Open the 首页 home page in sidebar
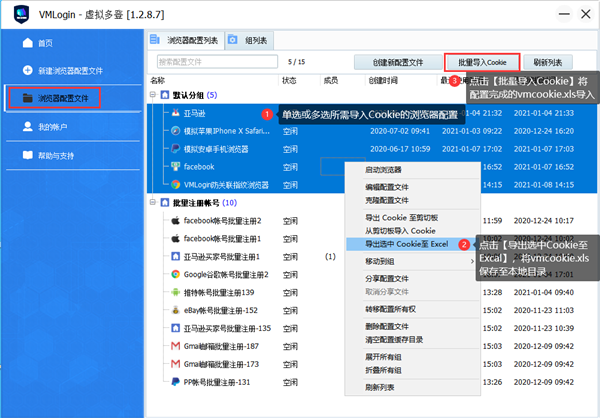The height and width of the screenshot is (418, 600). (x=44, y=44)
